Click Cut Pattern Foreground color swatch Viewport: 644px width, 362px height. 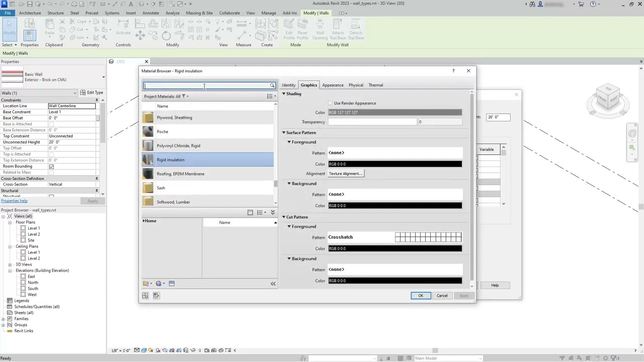click(x=395, y=249)
